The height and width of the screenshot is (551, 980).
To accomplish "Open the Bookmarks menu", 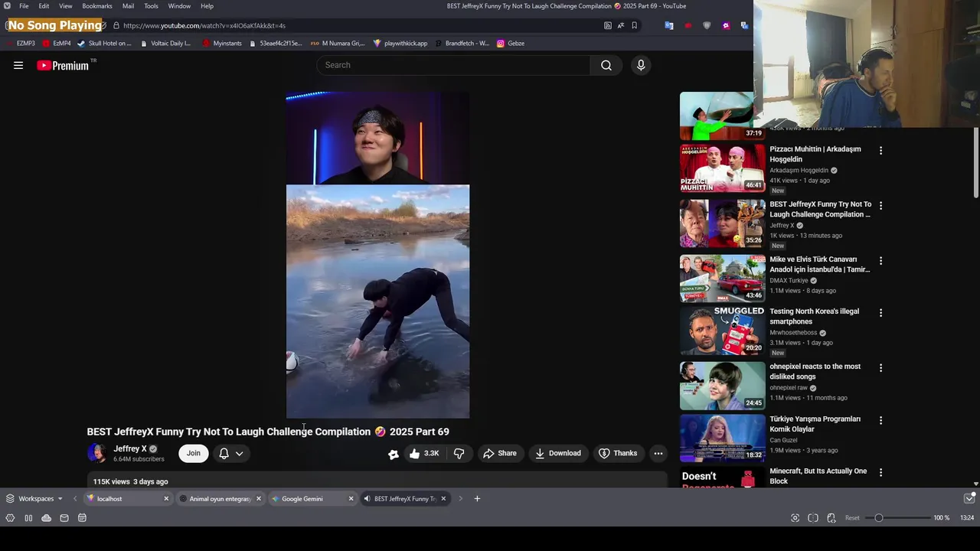I will pyautogui.click(x=97, y=6).
